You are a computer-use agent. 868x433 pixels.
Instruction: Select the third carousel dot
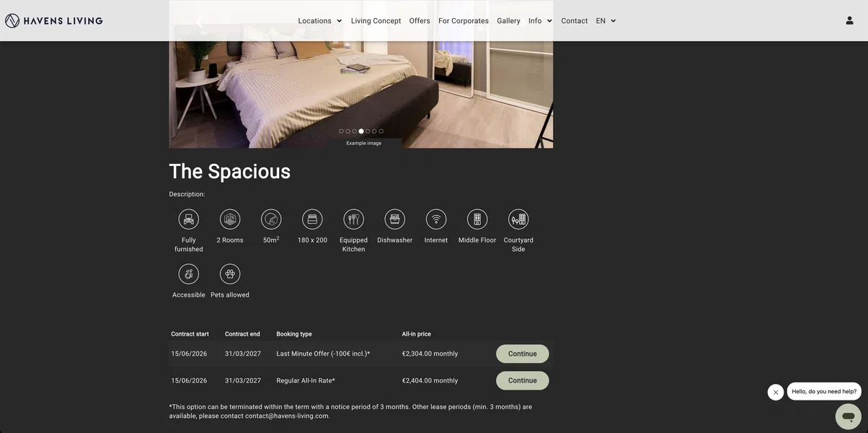pos(355,131)
